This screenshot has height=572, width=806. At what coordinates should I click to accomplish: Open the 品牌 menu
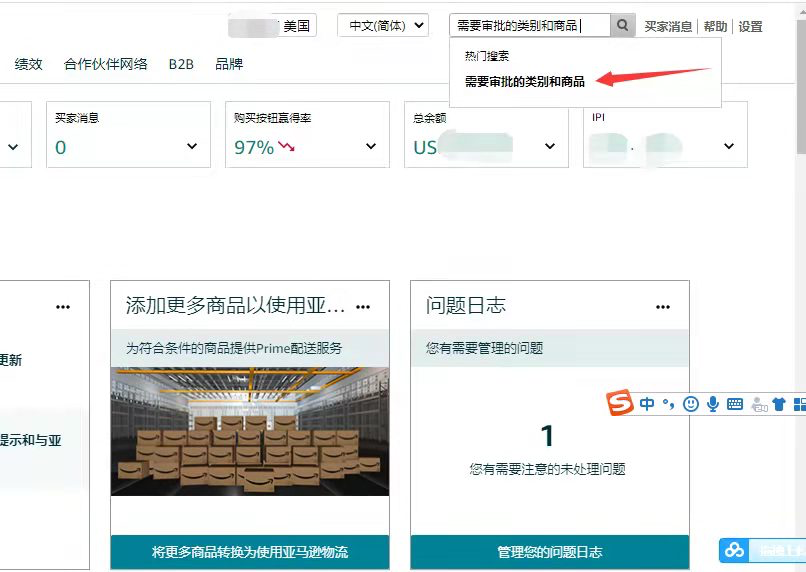click(x=229, y=64)
